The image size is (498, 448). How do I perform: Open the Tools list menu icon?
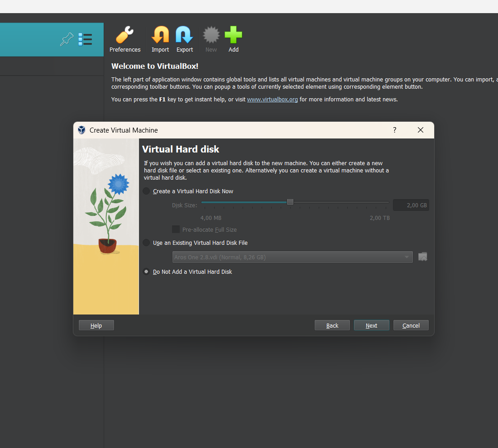(x=85, y=39)
